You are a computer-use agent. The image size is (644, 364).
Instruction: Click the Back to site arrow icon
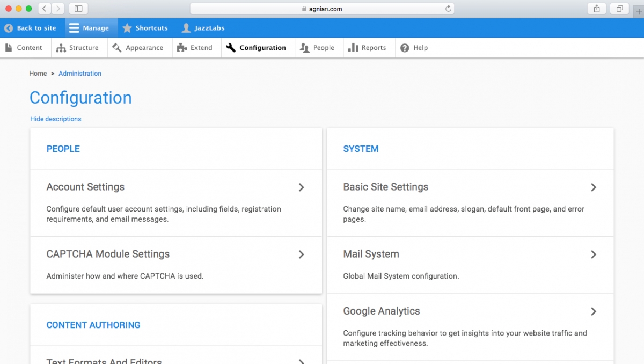pyautogui.click(x=9, y=28)
